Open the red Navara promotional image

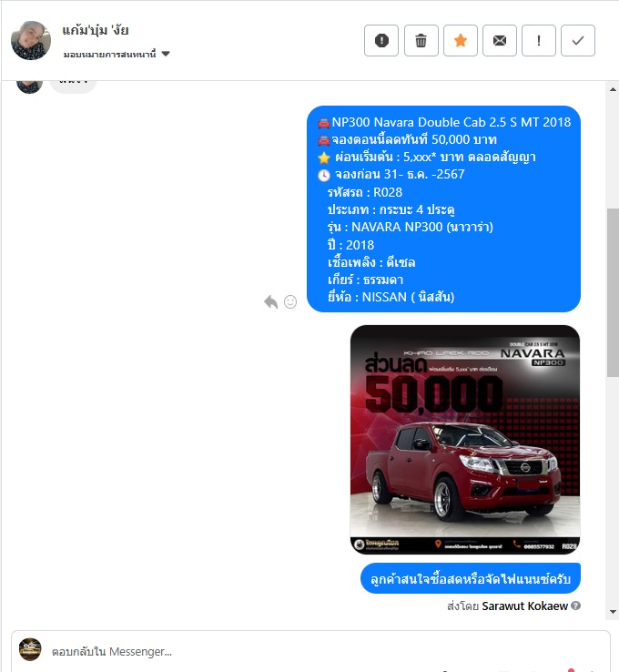(x=465, y=439)
